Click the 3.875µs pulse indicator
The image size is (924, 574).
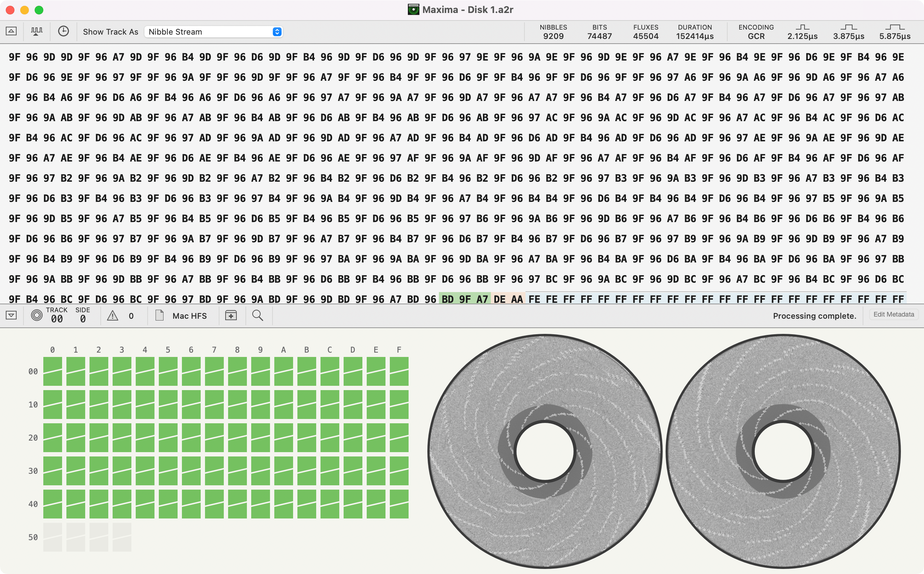pyautogui.click(x=849, y=31)
